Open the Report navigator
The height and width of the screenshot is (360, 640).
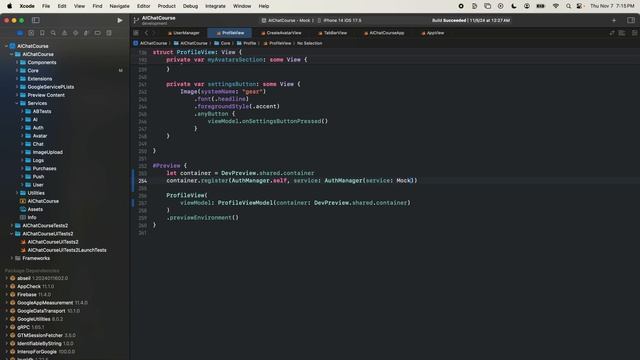point(109,33)
